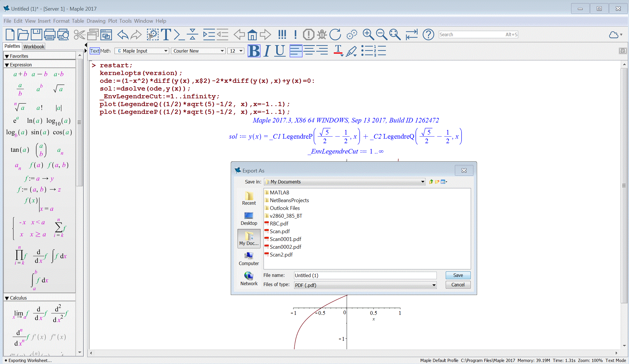Open view menu dropdown in Export As dialog
This screenshot has height=364, width=629.
444,182
